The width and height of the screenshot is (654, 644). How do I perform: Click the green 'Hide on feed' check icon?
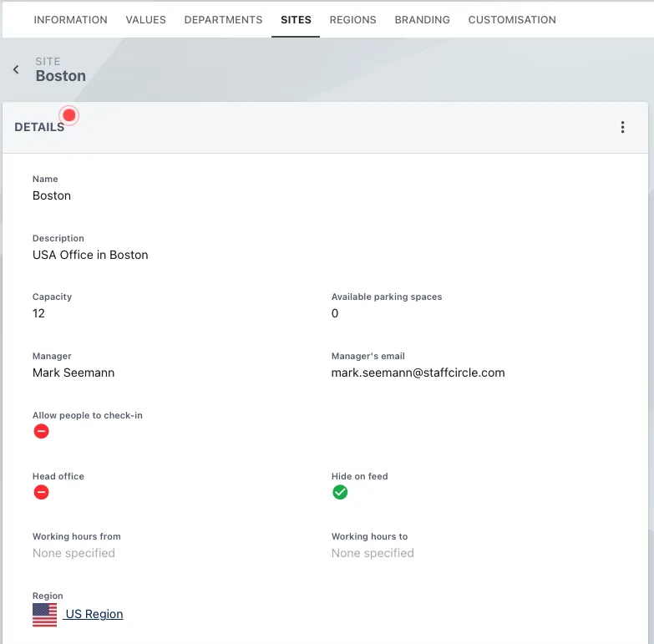pyautogui.click(x=340, y=492)
